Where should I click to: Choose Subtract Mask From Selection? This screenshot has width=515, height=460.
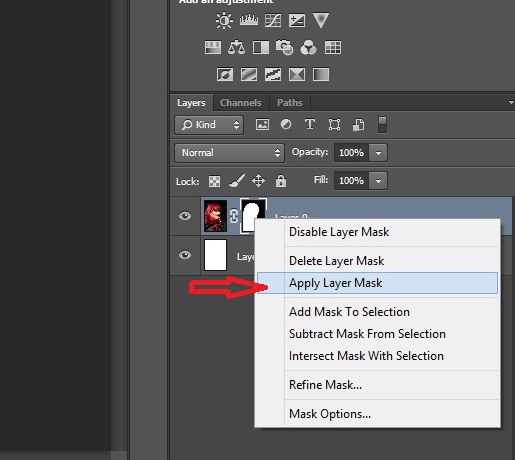[x=377, y=334]
